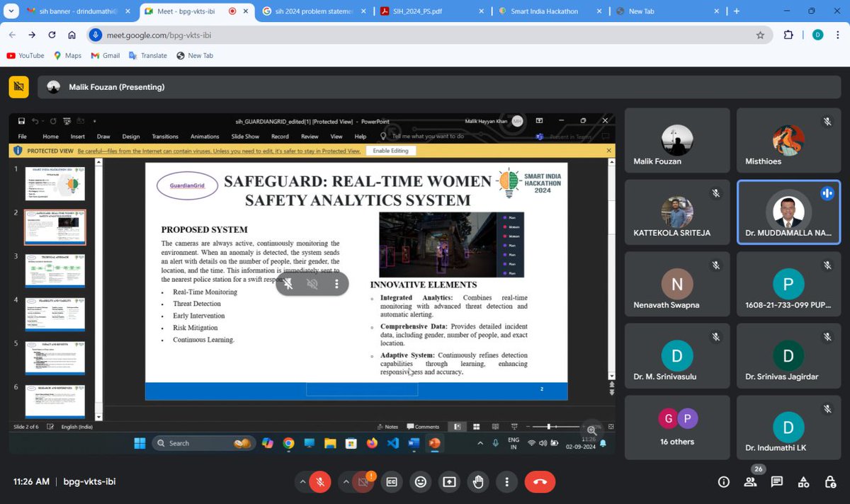Open the PowerPoint Transitions ribbon tab
The height and width of the screenshot is (504, 850).
tap(165, 137)
